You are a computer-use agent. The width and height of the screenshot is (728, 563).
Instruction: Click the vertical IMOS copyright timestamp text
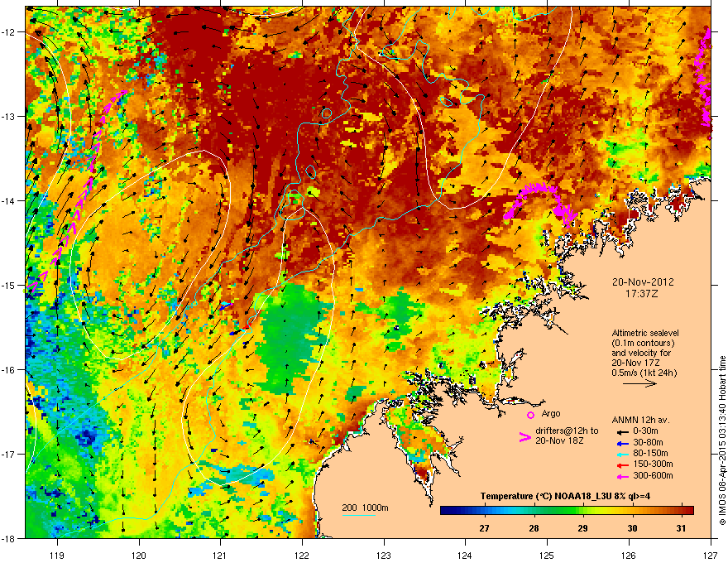coord(722,440)
